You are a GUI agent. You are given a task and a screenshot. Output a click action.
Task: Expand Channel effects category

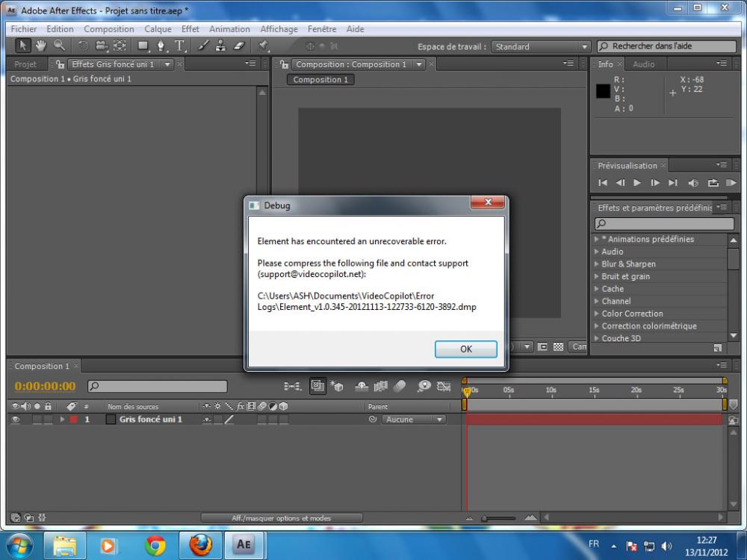tap(596, 301)
